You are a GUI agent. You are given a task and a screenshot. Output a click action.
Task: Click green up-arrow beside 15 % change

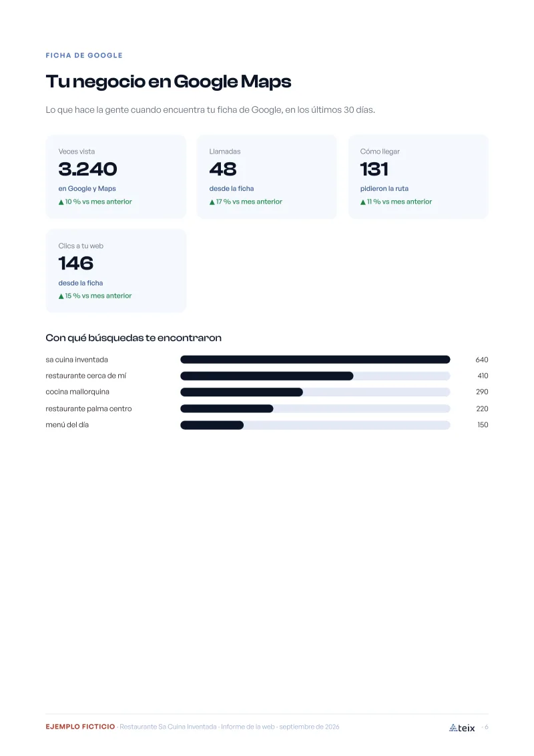pos(61,296)
